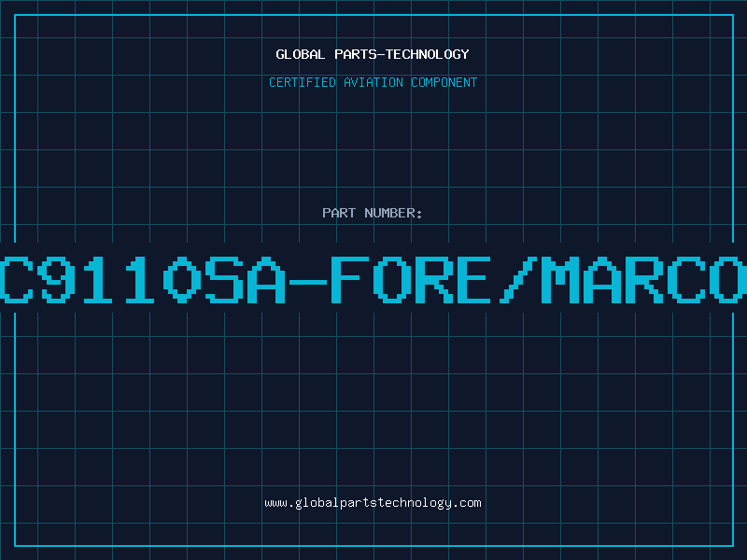747x560 pixels.
Task: Select the CERTIFIED AVIATION COMPONENT subtitle
Action: click(x=373, y=82)
